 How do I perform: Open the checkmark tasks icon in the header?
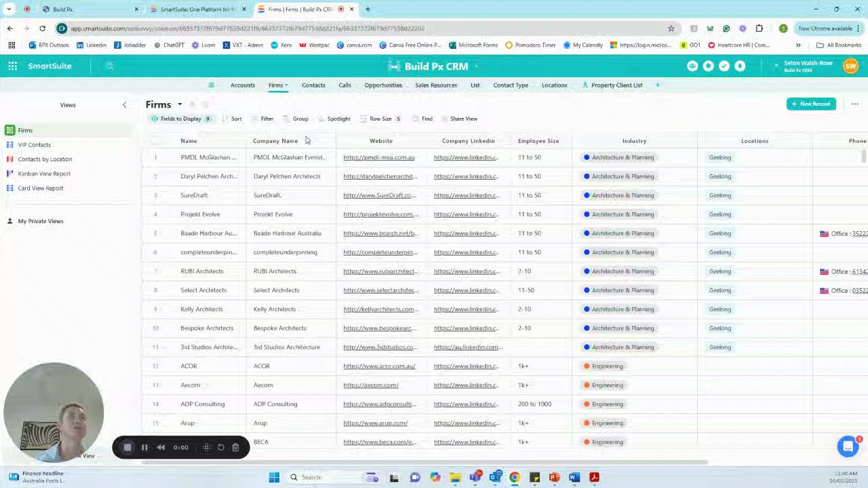pos(724,66)
